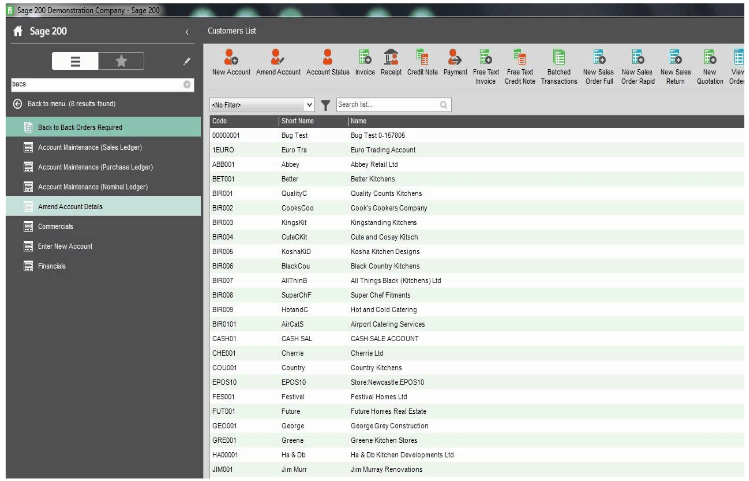Open Batched Transactions from the toolbar
The image size is (749, 481).
pos(559,67)
